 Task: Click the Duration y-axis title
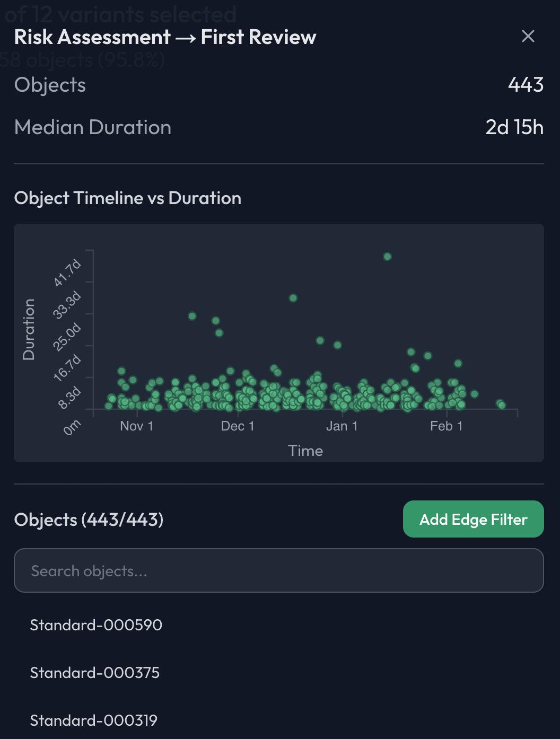pos(29,330)
